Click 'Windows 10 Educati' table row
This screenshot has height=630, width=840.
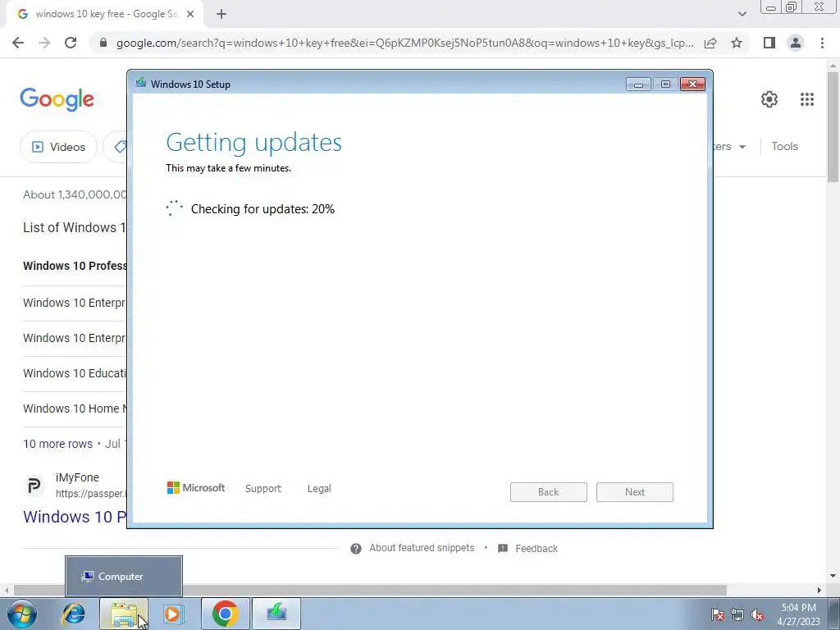click(75, 373)
